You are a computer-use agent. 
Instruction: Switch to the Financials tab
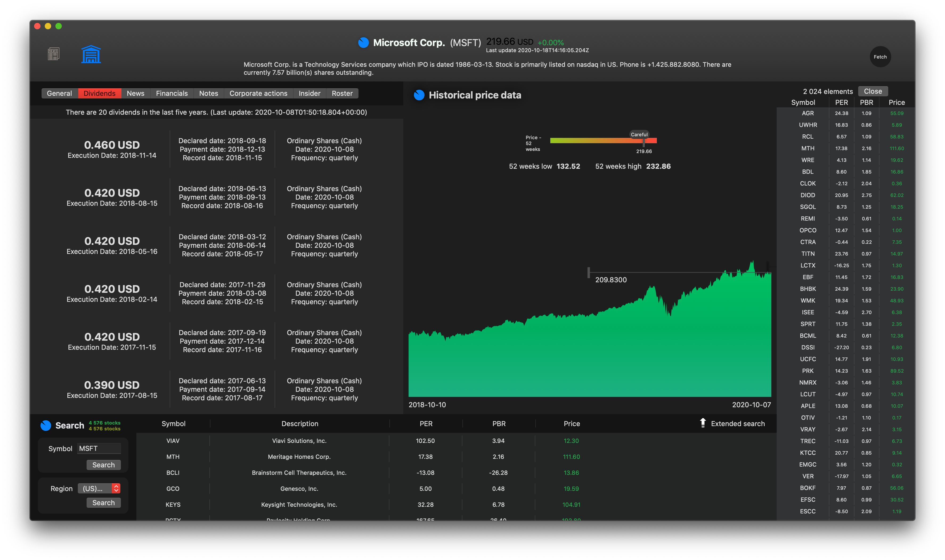[172, 93]
